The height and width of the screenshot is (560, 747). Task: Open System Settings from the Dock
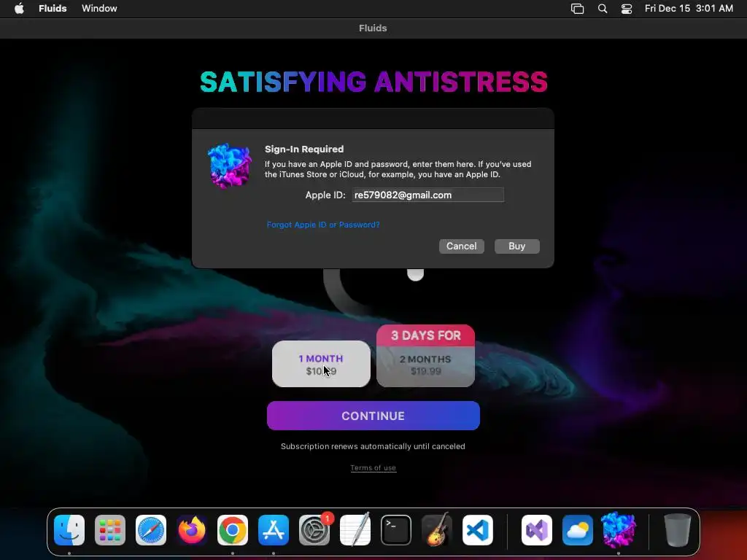coord(314,530)
